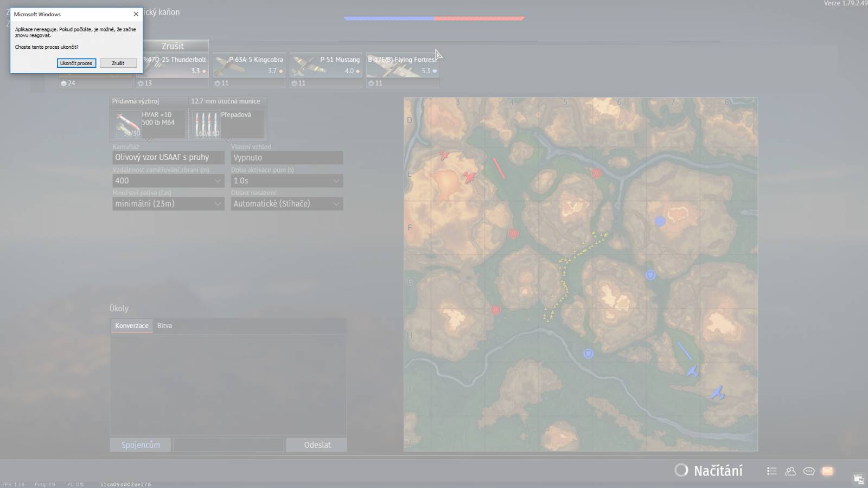Image resolution: width=868 pixels, height=488 pixels.
Task: Click the red airfield strip on map
Action: [x=499, y=169]
